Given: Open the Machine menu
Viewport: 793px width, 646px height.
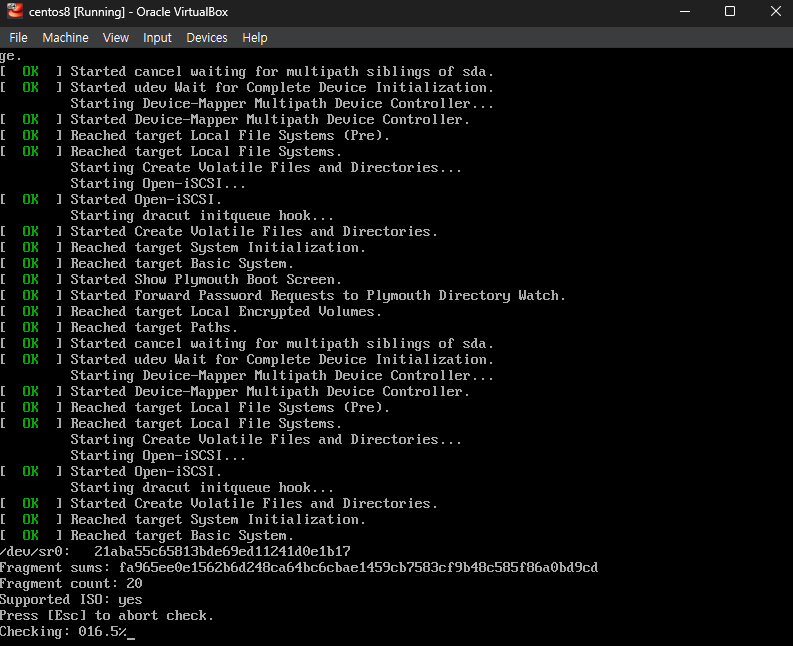Looking at the screenshot, I should [x=65, y=37].
